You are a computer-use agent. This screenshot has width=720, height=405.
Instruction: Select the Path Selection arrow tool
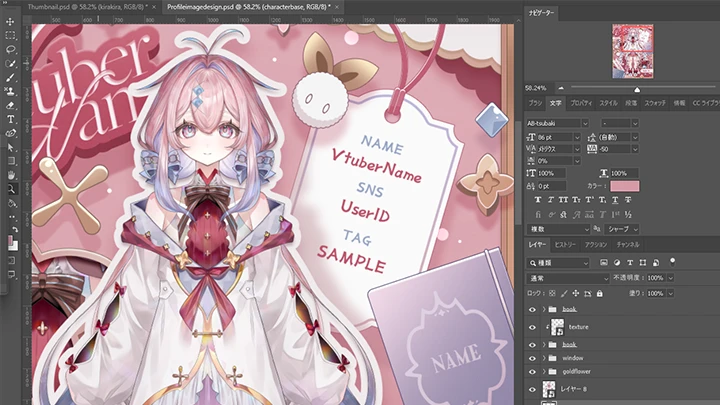[10, 147]
